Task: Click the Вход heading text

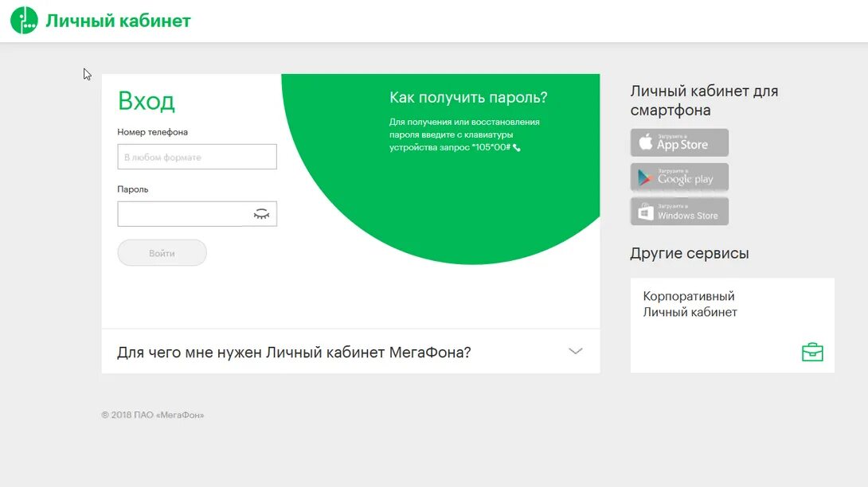Action: pos(147,101)
